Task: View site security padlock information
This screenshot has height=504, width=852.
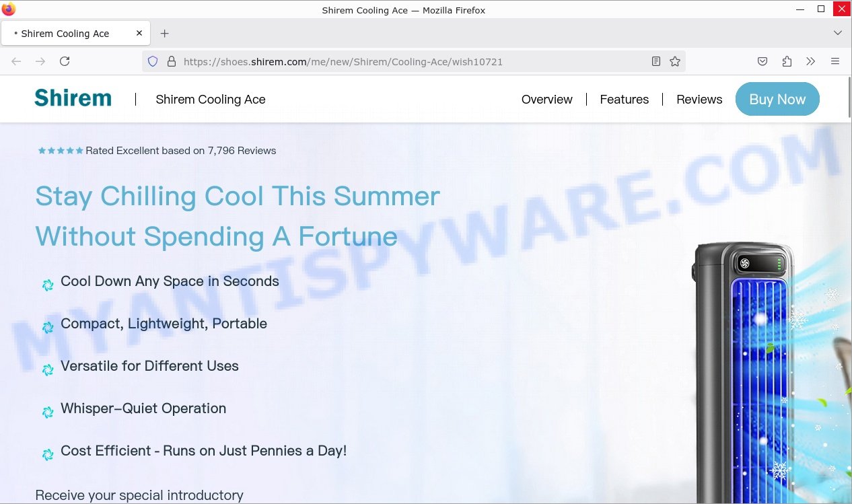Action: [171, 61]
